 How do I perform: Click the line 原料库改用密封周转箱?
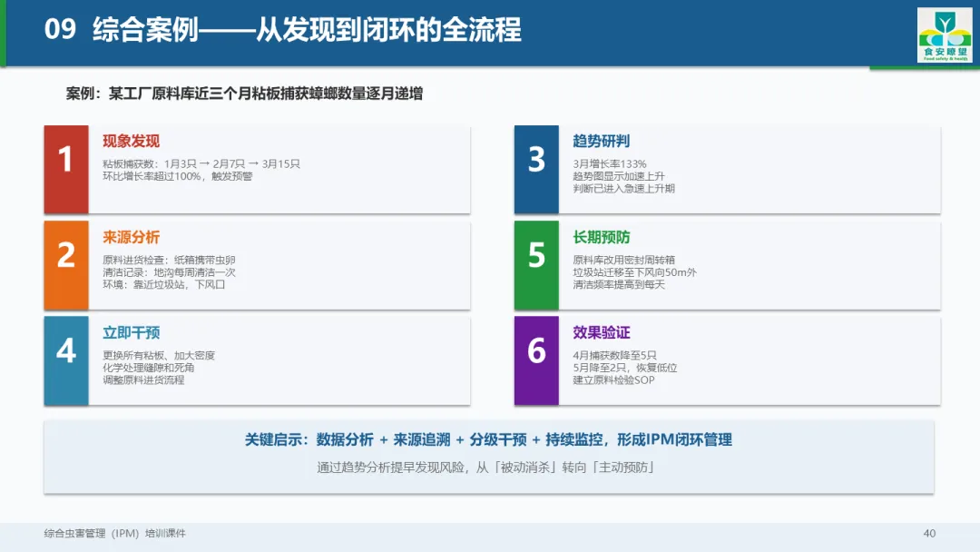[x=623, y=260]
